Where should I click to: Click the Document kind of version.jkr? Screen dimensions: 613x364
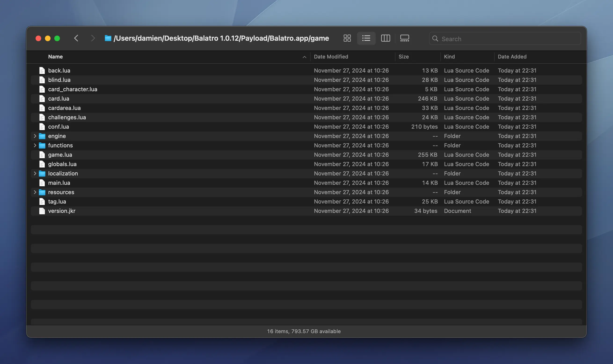pos(457,211)
